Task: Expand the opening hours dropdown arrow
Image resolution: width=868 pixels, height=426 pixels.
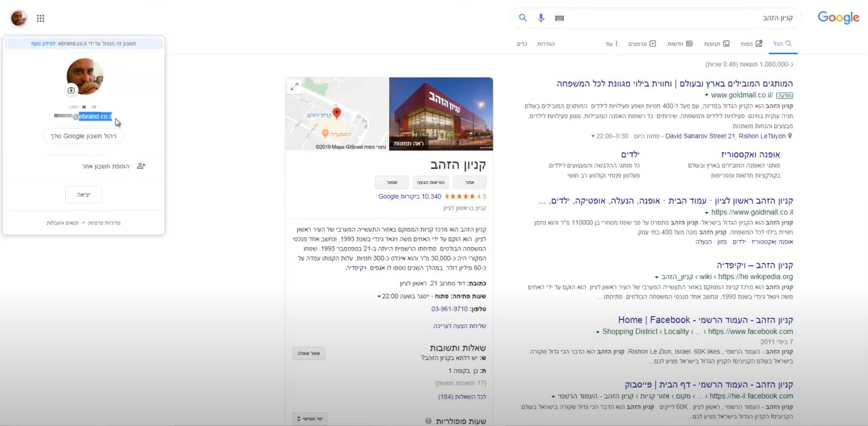Action: click(379, 296)
